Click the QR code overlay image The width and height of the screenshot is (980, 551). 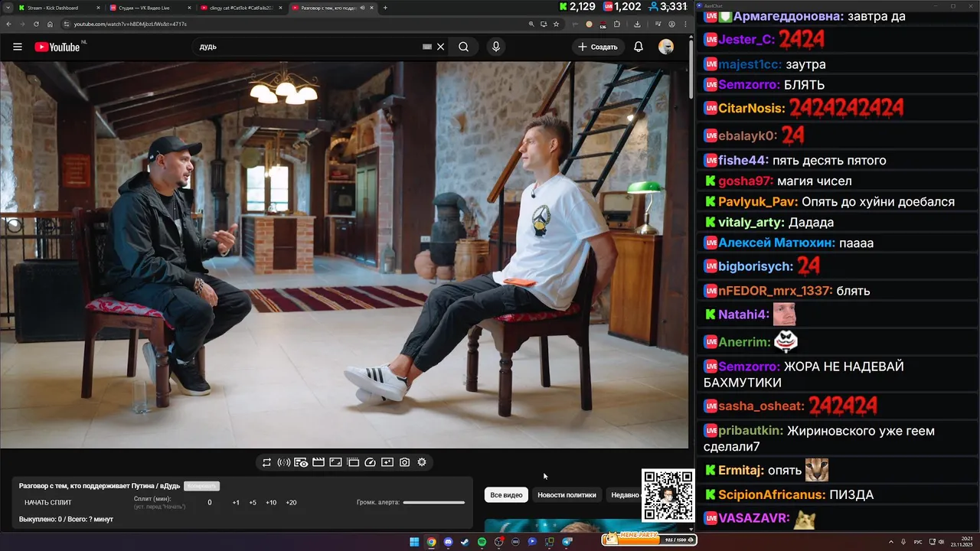tap(668, 495)
